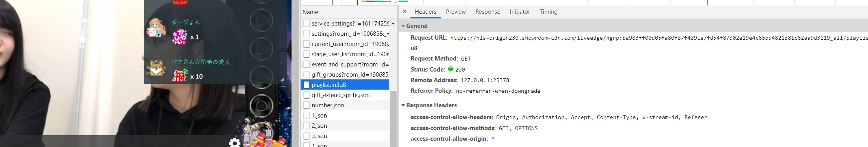Screen dimensions: 868x147
Task: Click the Request Method GET value
Action: click(466, 59)
